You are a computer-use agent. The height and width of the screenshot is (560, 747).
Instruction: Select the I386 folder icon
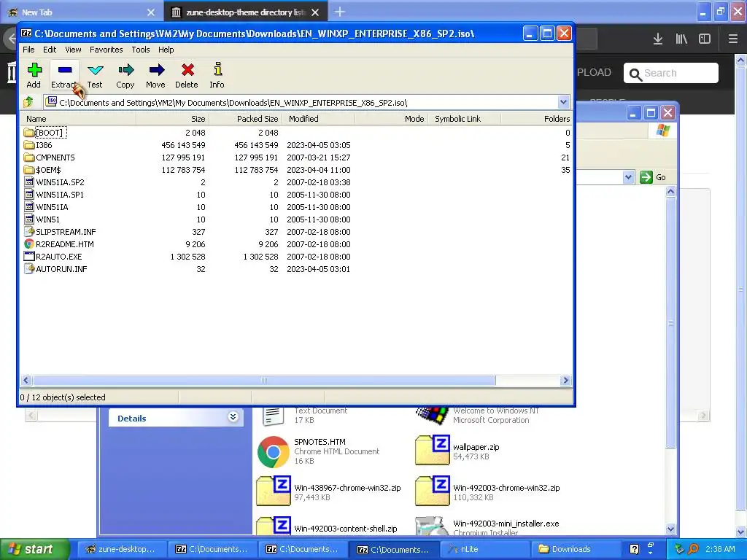click(29, 145)
